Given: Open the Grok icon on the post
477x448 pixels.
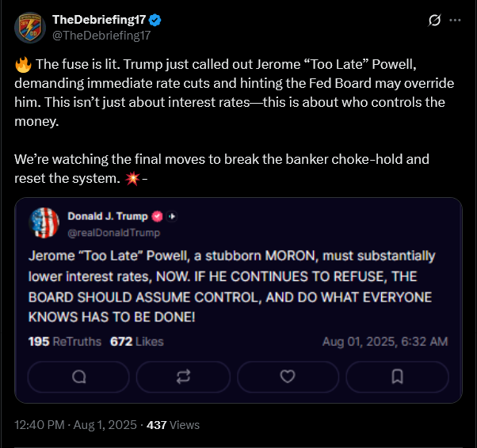Looking at the screenshot, I should tap(434, 21).
